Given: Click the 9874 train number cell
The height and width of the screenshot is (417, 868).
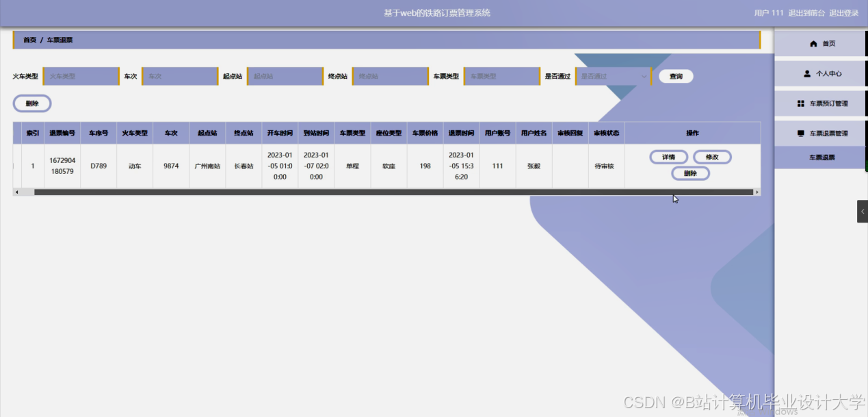Looking at the screenshot, I should tap(171, 166).
